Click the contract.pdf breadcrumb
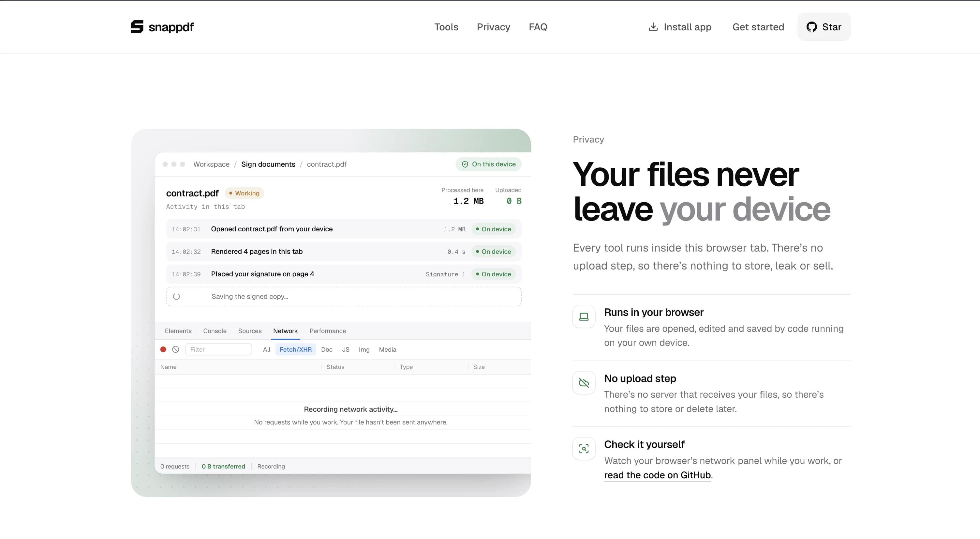Image resolution: width=980 pixels, height=539 pixels. point(326,164)
